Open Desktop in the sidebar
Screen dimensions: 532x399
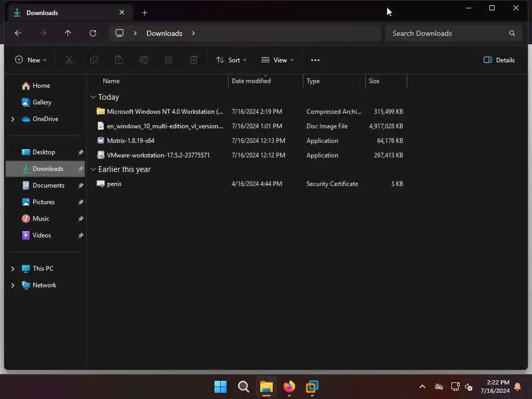tap(44, 152)
